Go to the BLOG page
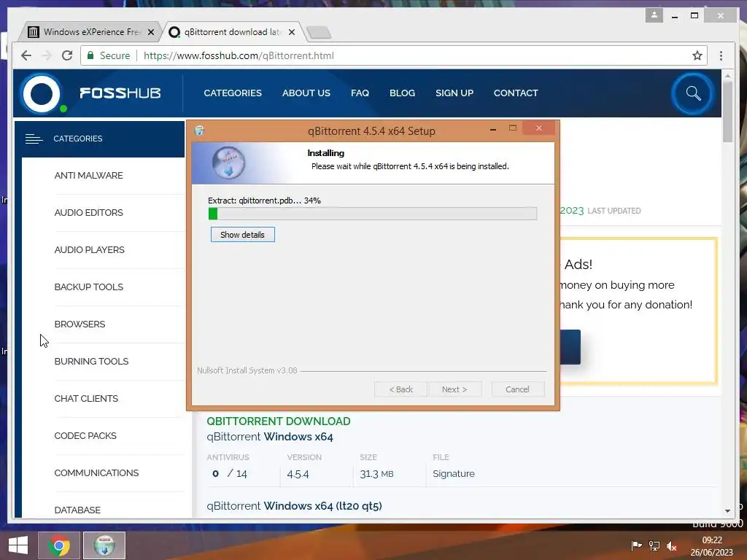Screen dimensions: 747x560 (x=402, y=93)
